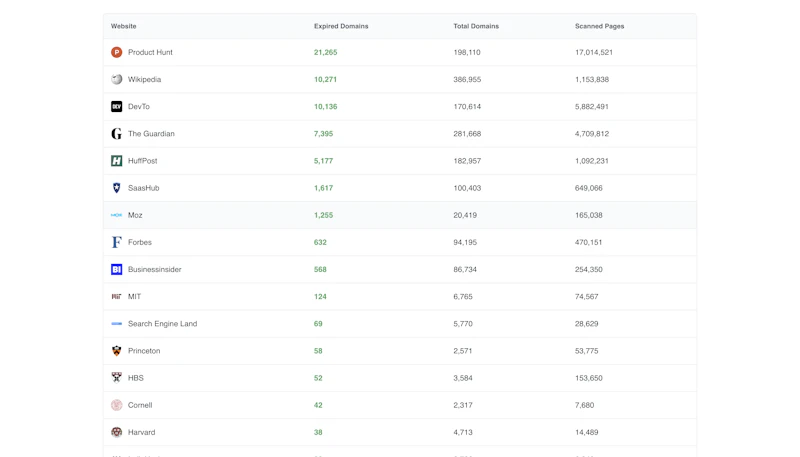Click total domains value 20,419

465,215
